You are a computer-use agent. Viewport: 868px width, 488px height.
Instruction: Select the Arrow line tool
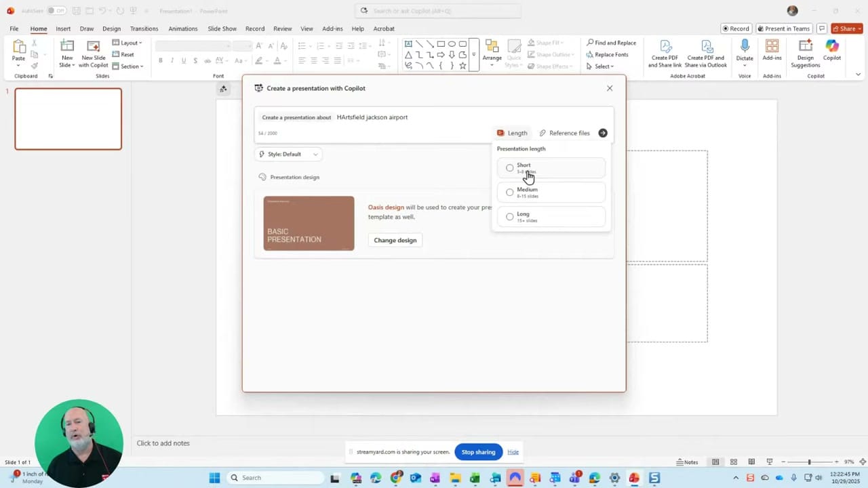(430, 44)
